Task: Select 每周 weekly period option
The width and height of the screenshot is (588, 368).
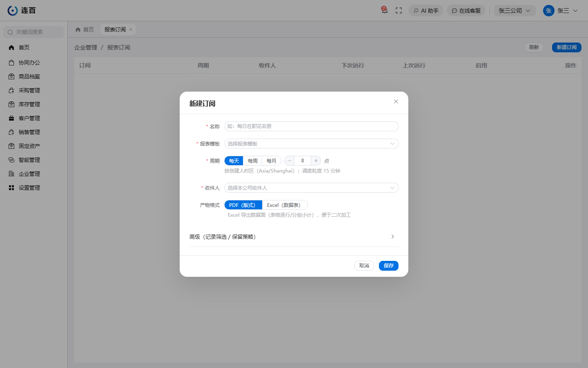Action: point(253,161)
